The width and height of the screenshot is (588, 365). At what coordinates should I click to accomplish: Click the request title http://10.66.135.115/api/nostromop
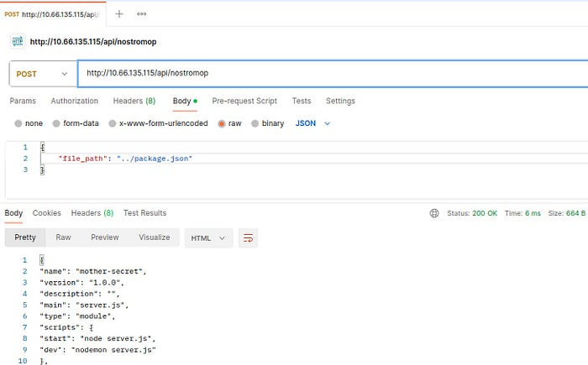click(x=93, y=42)
